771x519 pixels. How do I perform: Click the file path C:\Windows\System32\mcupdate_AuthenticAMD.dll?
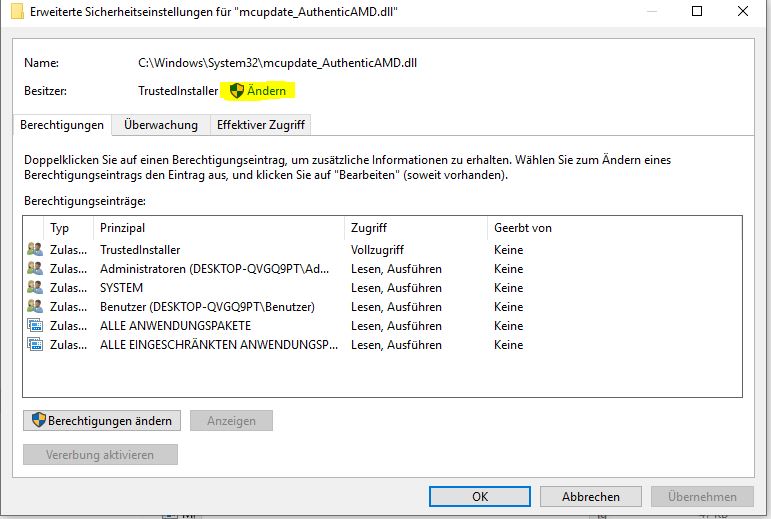(277, 63)
